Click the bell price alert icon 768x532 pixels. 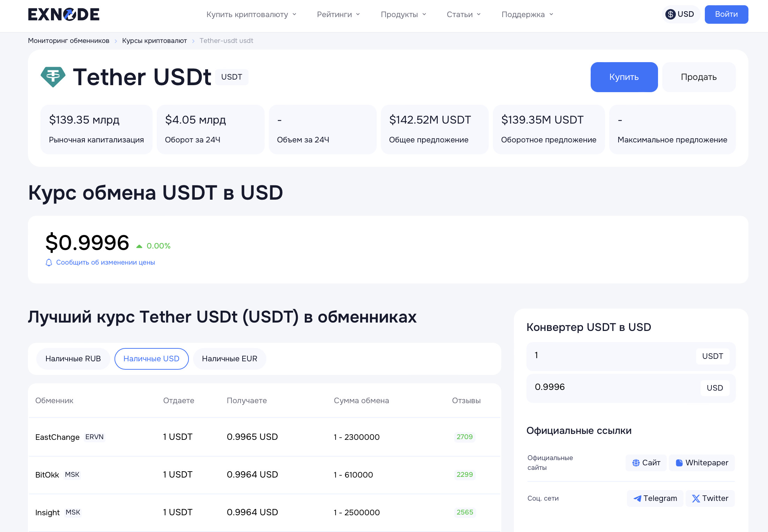(49, 263)
